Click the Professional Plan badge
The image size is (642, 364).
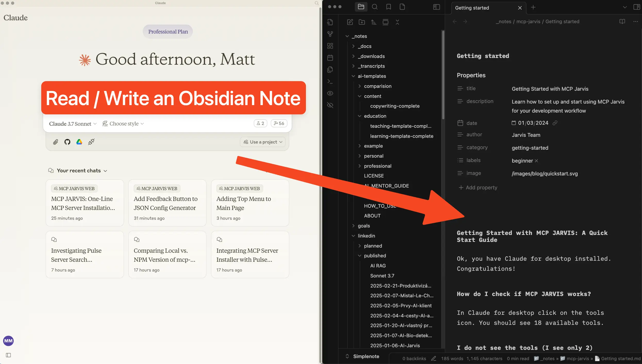168,32
